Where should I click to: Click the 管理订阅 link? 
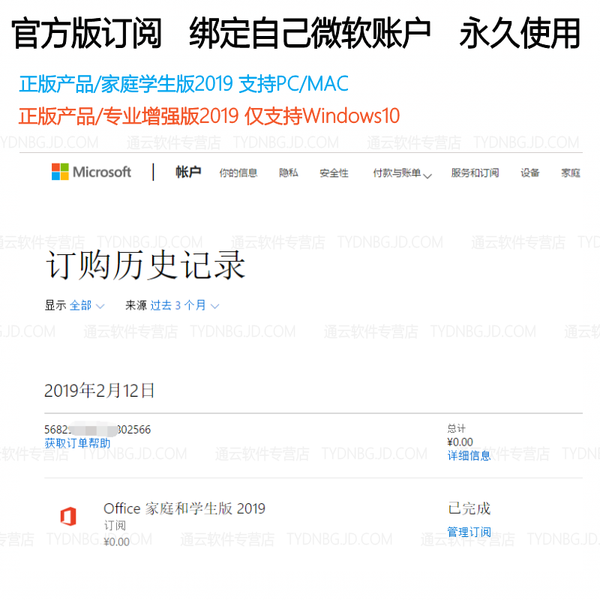(469, 532)
